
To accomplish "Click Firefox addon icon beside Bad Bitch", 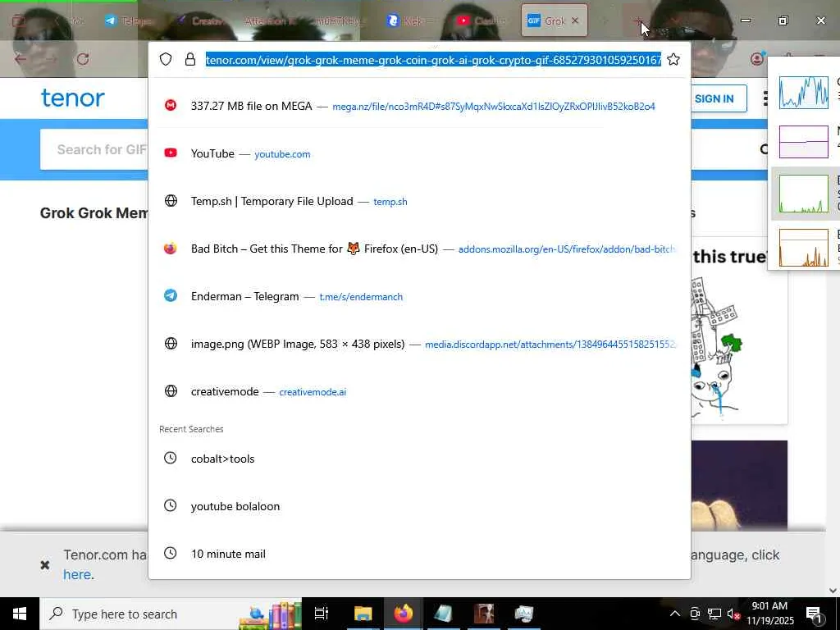I will 171,249.
